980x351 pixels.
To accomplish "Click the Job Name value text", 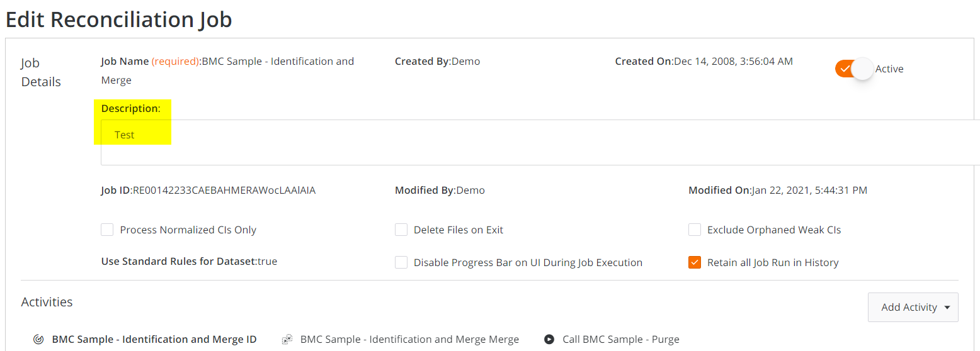I will (x=228, y=70).
